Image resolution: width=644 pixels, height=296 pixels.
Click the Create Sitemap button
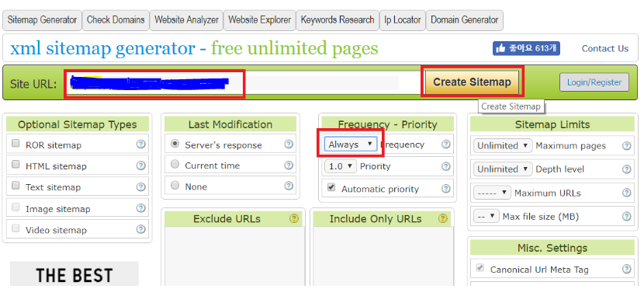coord(472,82)
